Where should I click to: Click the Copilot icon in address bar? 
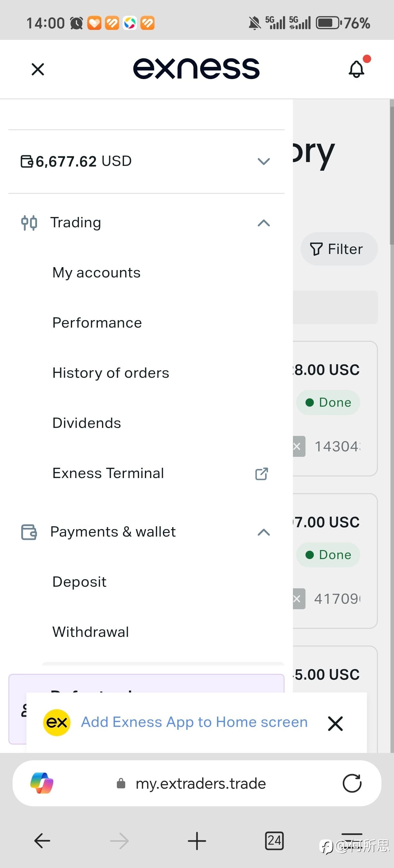coord(42,783)
